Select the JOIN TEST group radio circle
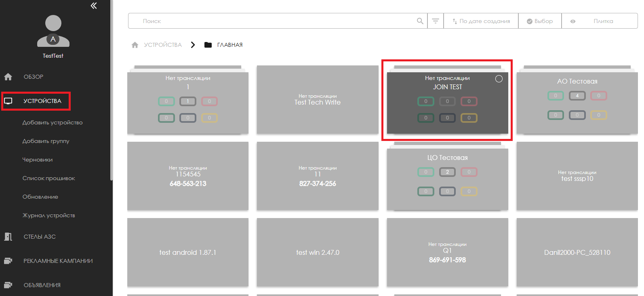Image resolution: width=644 pixels, height=296 pixels. pos(499,79)
